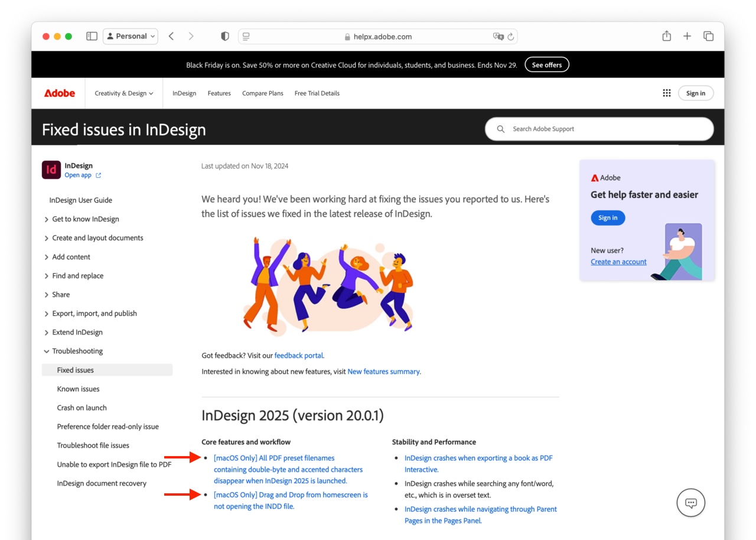Screen dimensions: 756x540
Task: Open the reader view icon in address bar
Action: point(246,36)
